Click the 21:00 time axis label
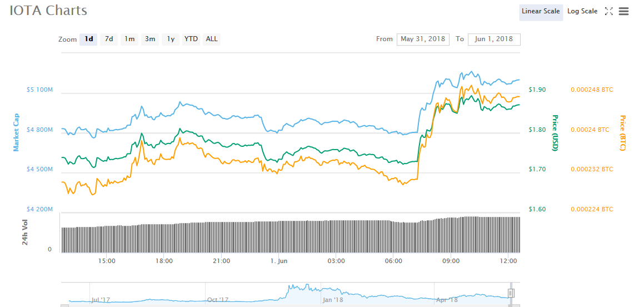644x307 pixels. click(x=221, y=260)
